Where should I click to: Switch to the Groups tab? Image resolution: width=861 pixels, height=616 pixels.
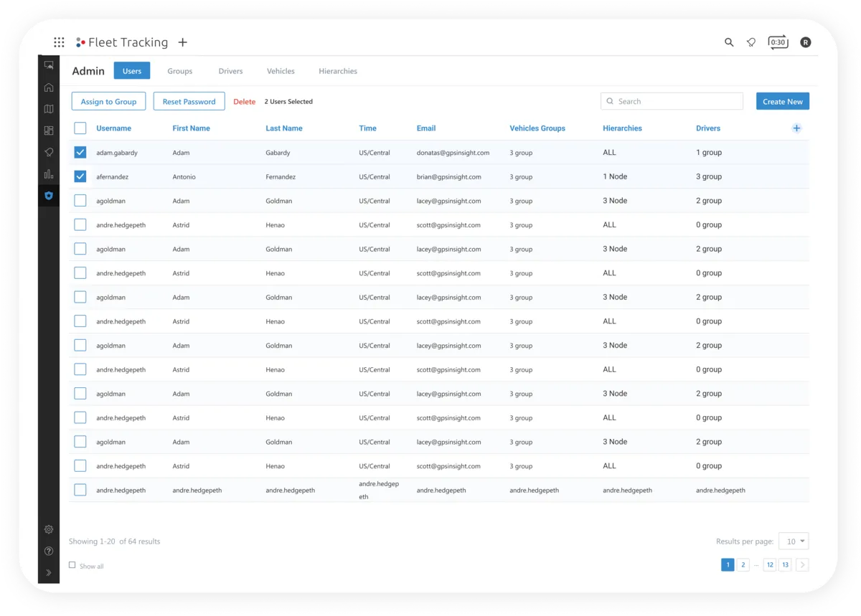click(x=180, y=71)
